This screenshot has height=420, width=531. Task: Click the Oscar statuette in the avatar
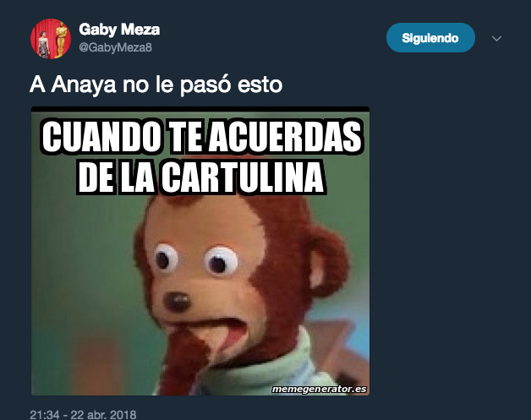(60, 39)
